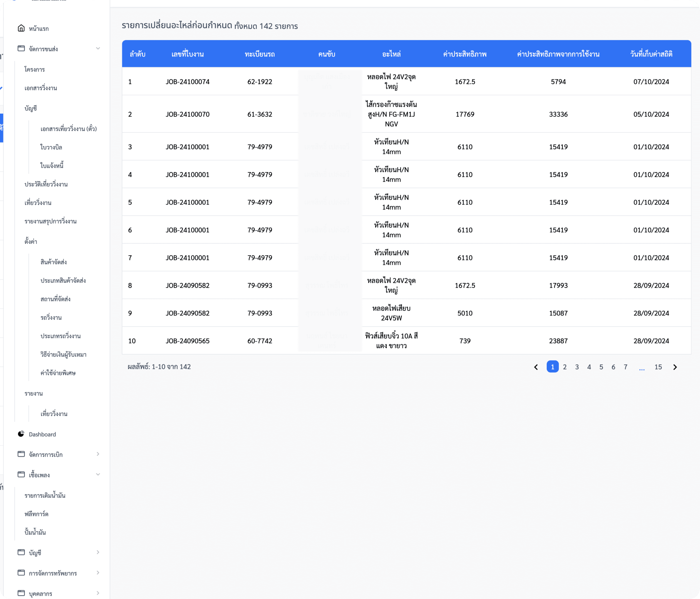Go to page 2 of results
This screenshot has width=700, height=599.
(565, 367)
